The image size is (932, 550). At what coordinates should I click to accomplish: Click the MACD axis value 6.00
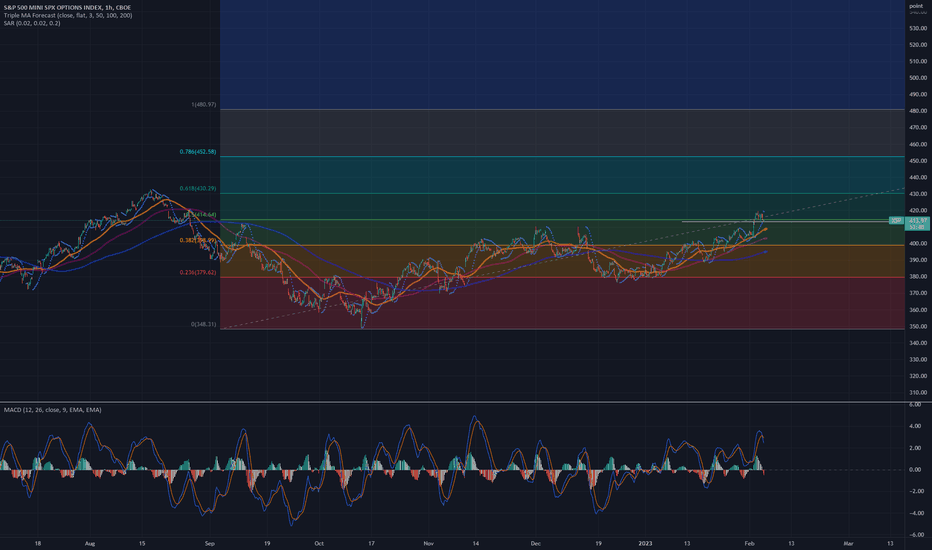coord(915,404)
